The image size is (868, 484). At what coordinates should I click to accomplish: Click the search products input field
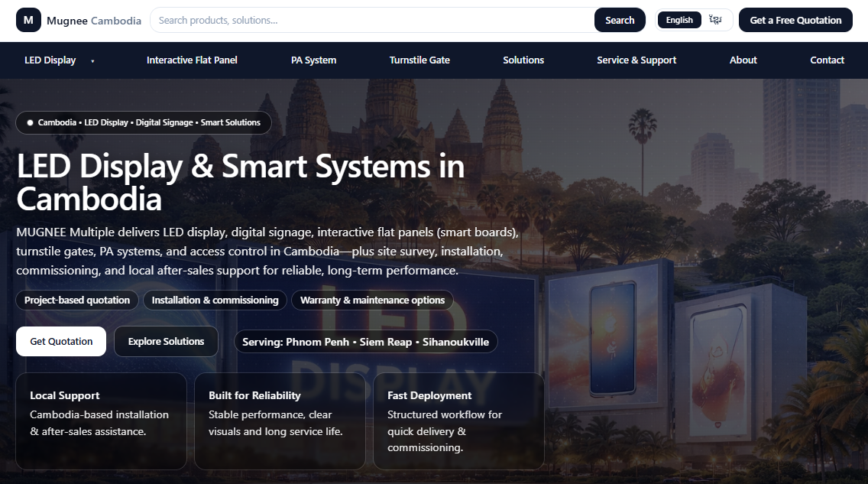point(367,19)
